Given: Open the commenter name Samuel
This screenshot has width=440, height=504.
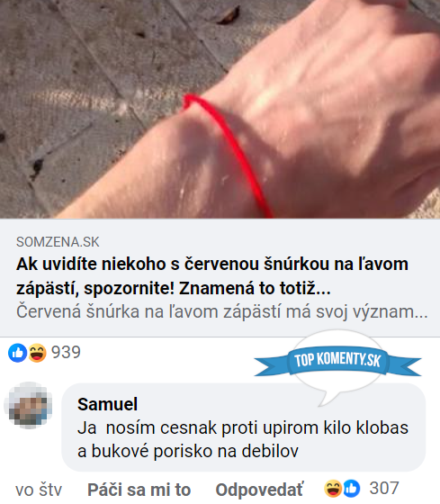Looking at the screenshot, I should coord(107,404).
